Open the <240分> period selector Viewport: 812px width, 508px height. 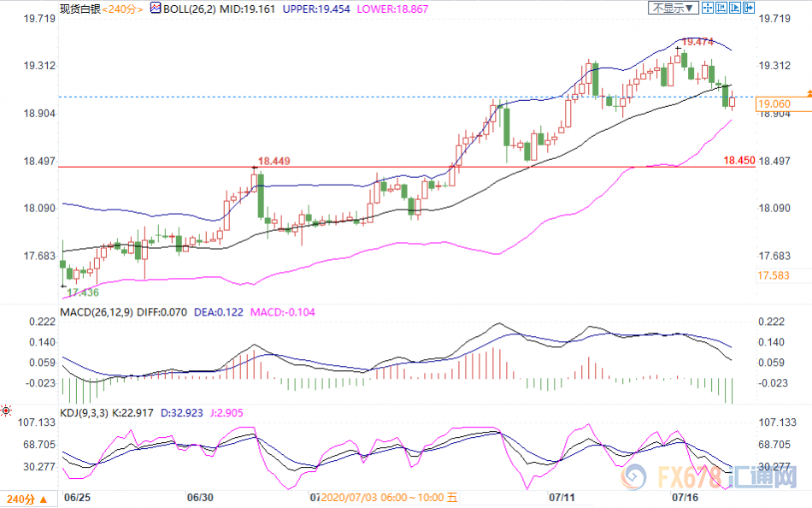[122, 9]
